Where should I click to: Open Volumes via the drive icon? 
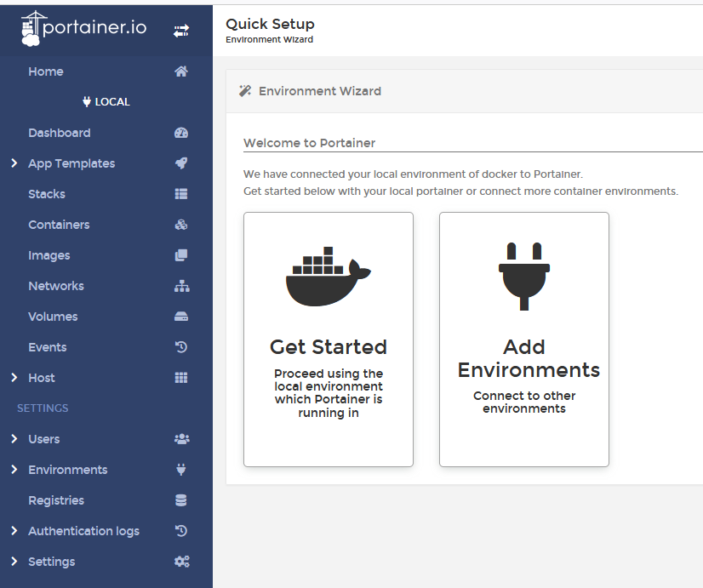[x=180, y=317]
